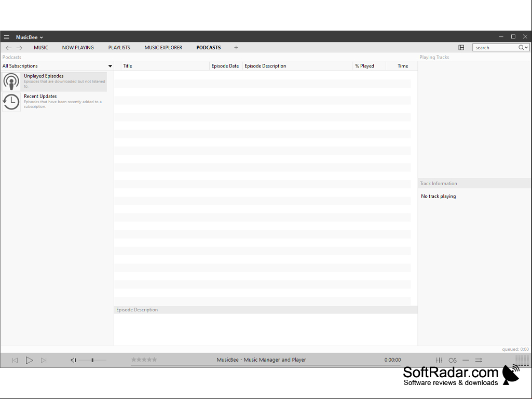
Task: Open the MusicBee title dropdown
Action: click(30, 37)
